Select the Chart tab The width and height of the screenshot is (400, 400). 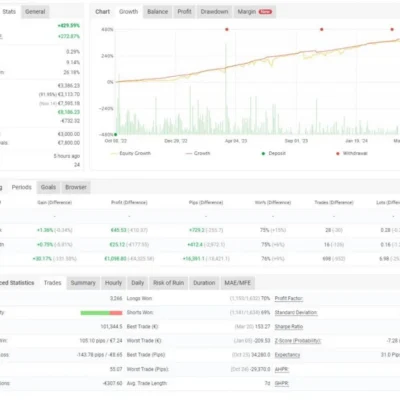click(x=102, y=12)
